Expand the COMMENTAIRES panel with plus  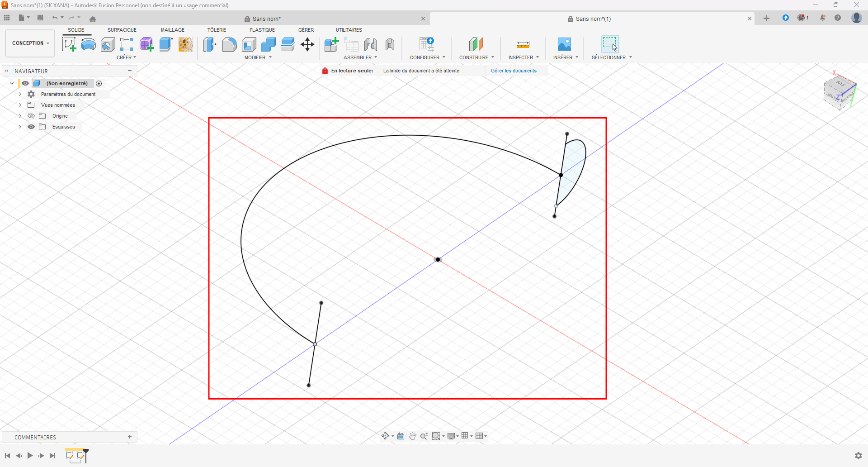[x=130, y=437]
